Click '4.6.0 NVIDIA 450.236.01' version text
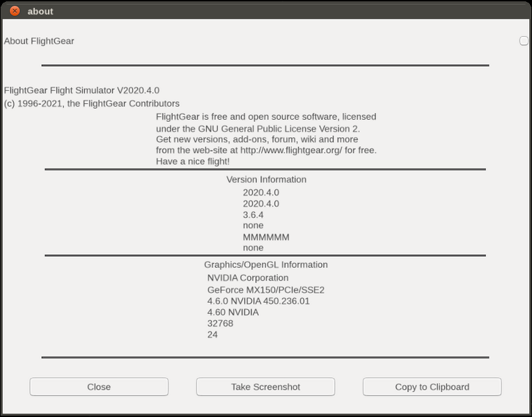Screen dimensions: 532x417 click(x=258, y=301)
